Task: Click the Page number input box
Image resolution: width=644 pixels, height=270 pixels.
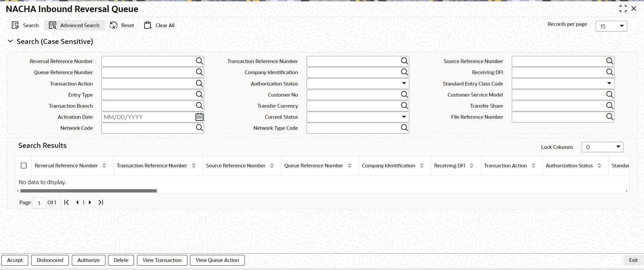Action: coord(39,203)
